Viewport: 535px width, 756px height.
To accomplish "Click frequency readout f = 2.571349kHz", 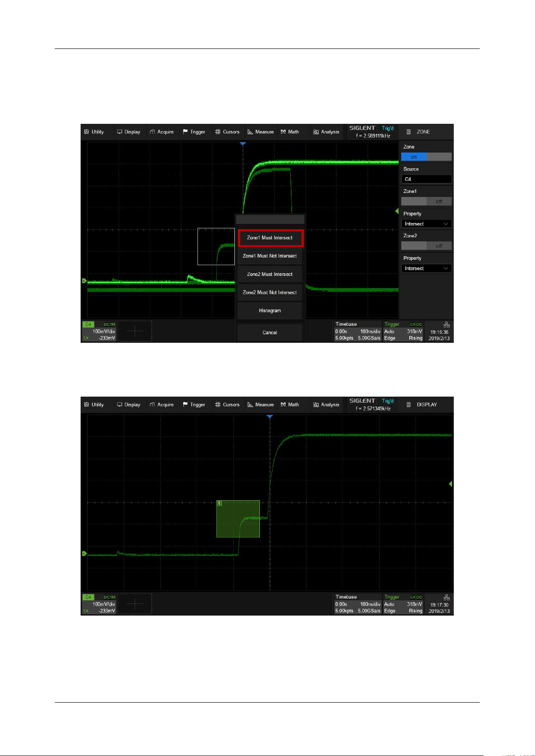I will click(x=373, y=408).
